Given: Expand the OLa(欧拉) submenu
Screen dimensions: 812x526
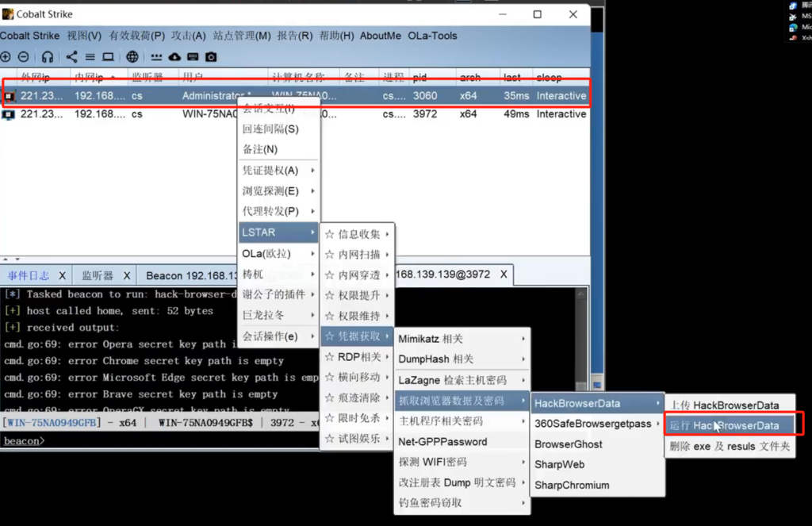Looking at the screenshot, I should click(278, 253).
